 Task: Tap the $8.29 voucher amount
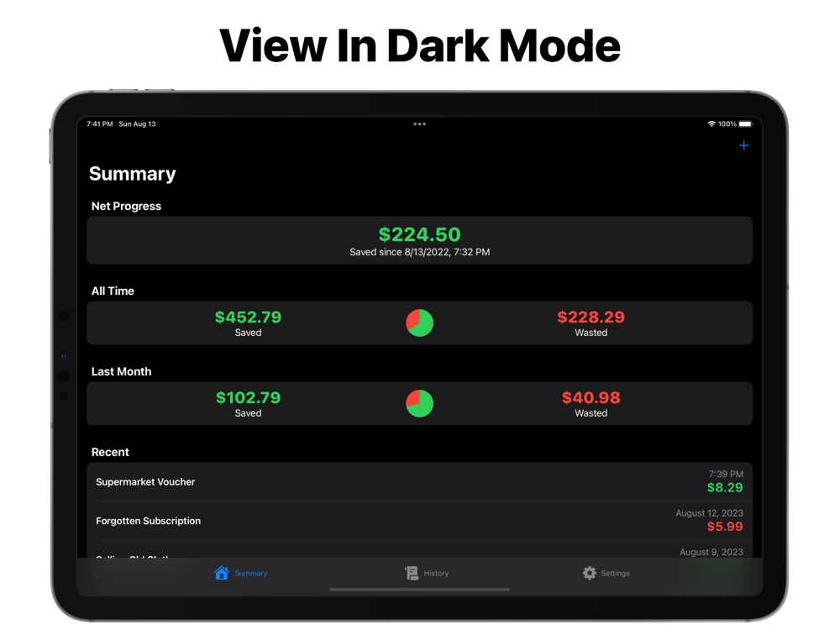click(x=725, y=487)
